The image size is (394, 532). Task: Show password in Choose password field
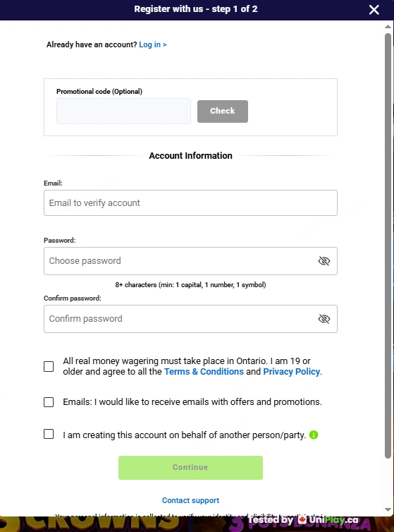[324, 261]
